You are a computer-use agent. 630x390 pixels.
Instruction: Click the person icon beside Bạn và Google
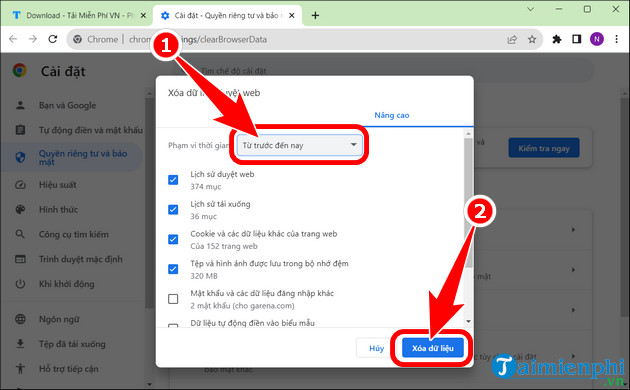click(x=20, y=105)
